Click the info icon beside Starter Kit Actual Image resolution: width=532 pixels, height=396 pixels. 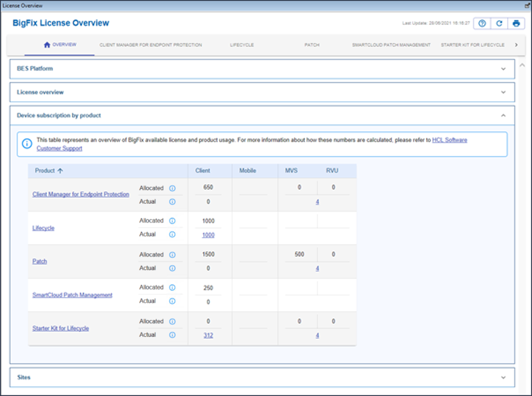[172, 335]
